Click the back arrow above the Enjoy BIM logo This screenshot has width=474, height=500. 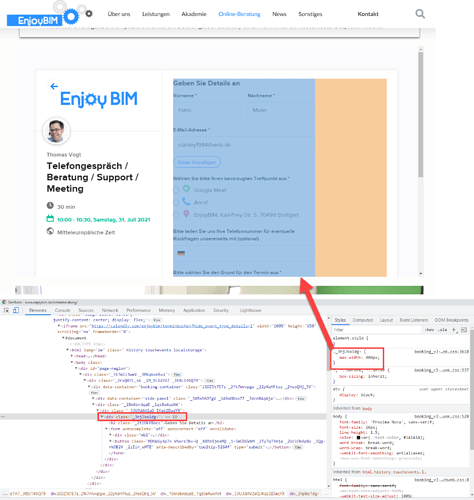pos(54,86)
